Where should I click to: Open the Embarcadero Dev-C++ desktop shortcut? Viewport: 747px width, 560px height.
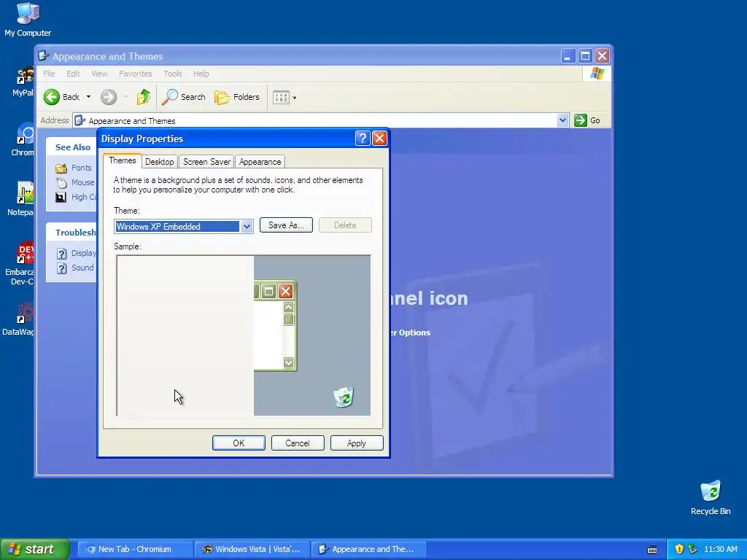(x=20, y=264)
